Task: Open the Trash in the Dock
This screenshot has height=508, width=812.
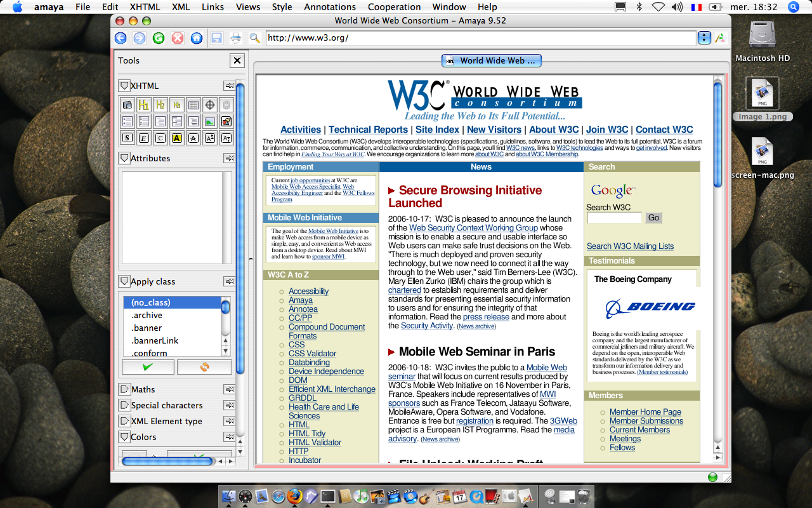Action: [x=585, y=496]
